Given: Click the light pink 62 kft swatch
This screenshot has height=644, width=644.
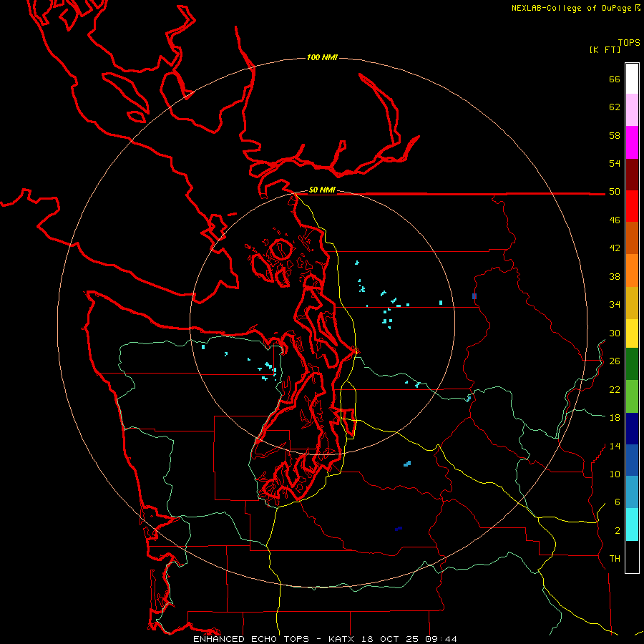Looking at the screenshot, I should [x=632, y=110].
